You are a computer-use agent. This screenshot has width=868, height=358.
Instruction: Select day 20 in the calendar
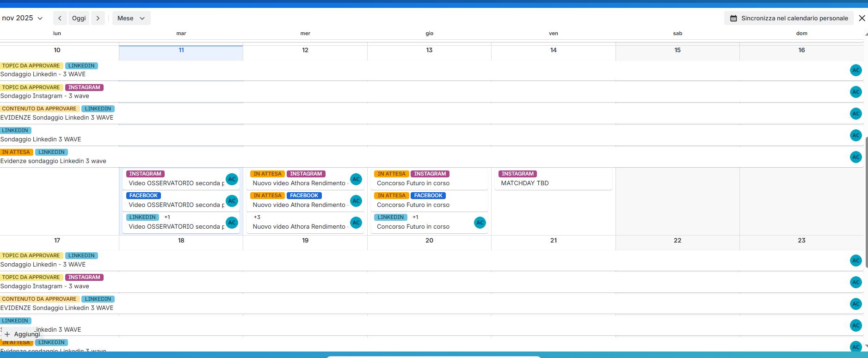tap(429, 240)
